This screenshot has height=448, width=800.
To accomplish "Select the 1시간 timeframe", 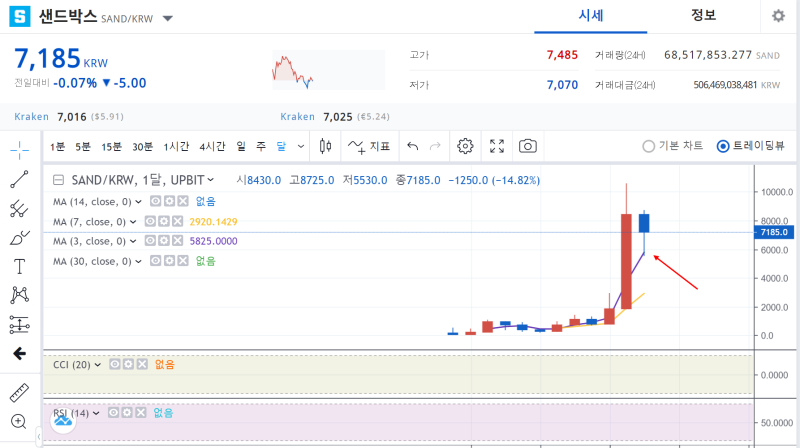I will click(x=176, y=147).
